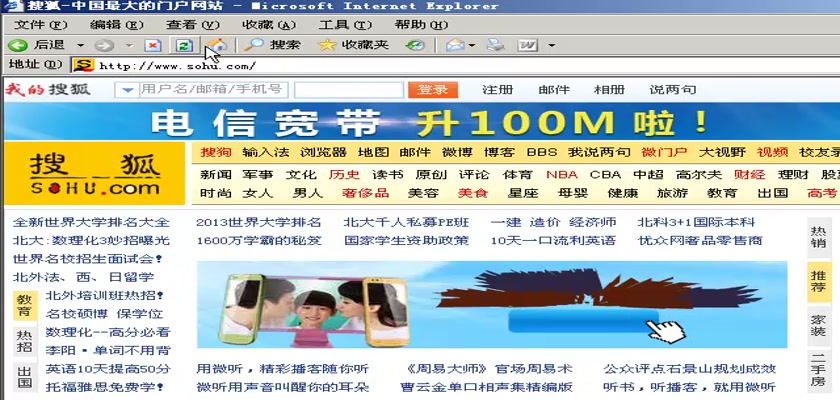Open the Forward history dropdown arrow

tap(129, 46)
